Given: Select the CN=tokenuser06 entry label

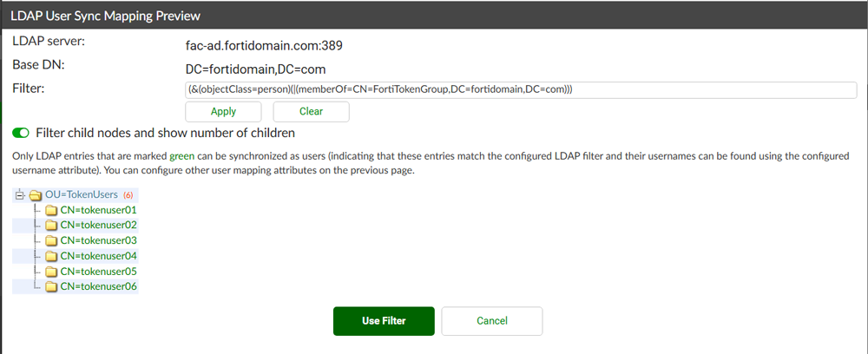Looking at the screenshot, I should pyautogui.click(x=98, y=286).
